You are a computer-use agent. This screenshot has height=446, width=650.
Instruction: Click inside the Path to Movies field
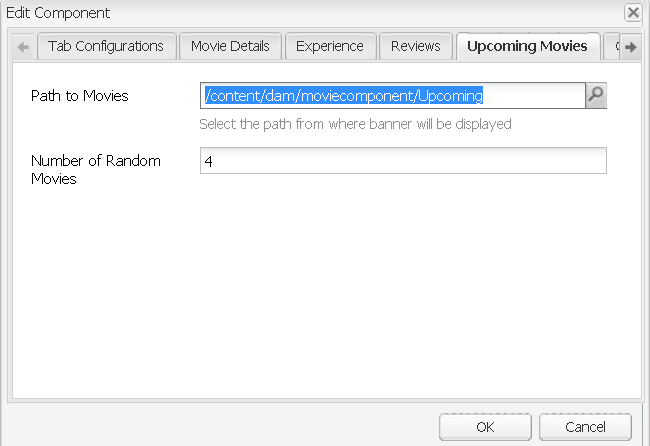[392, 95]
